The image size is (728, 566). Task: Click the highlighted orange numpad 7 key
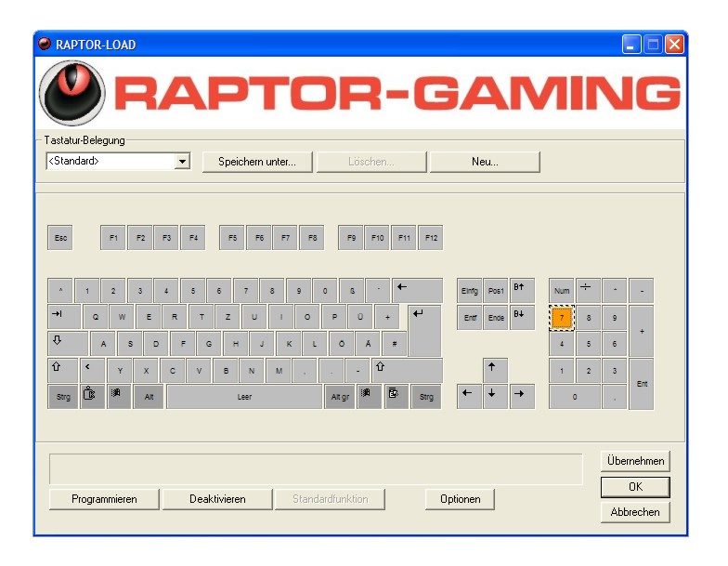tap(562, 317)
